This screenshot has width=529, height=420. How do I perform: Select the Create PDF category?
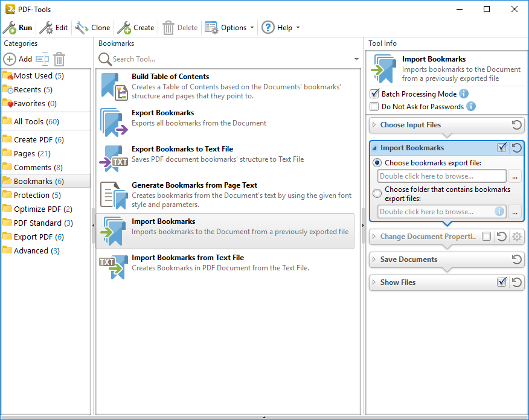pyautogui.click(x=46, y=139)
